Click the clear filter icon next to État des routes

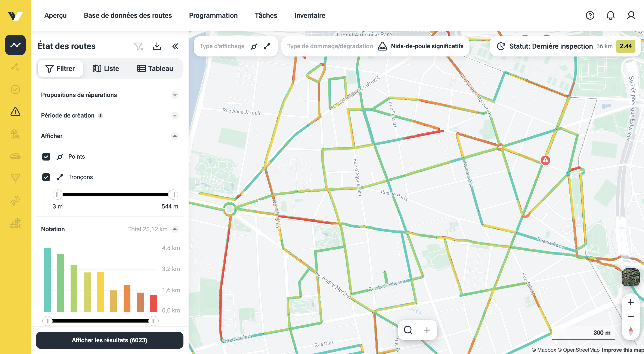[x=139, y=46]
